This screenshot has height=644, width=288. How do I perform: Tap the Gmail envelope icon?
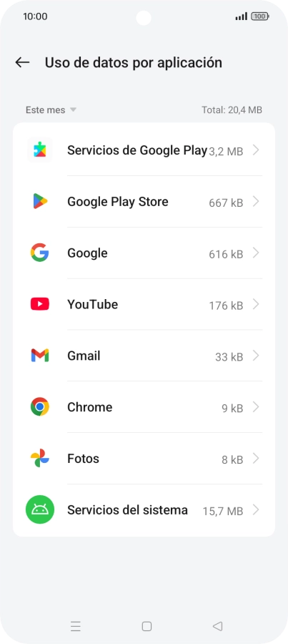(x=40, y=355)
